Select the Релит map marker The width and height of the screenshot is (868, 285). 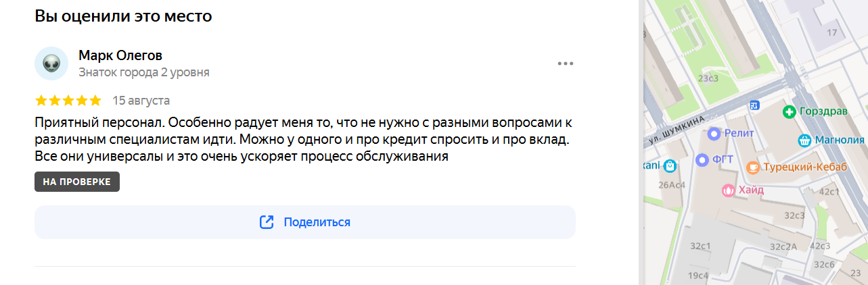click(714, 134)
